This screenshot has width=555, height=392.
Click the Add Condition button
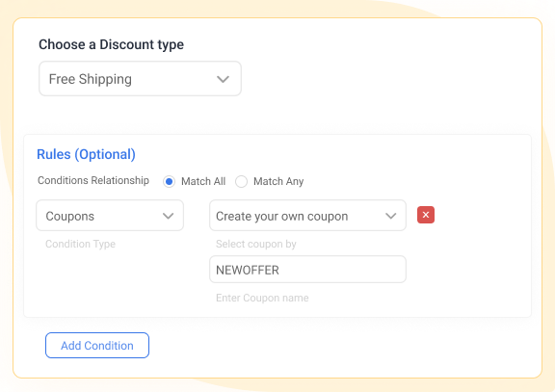tap(97, 346)
